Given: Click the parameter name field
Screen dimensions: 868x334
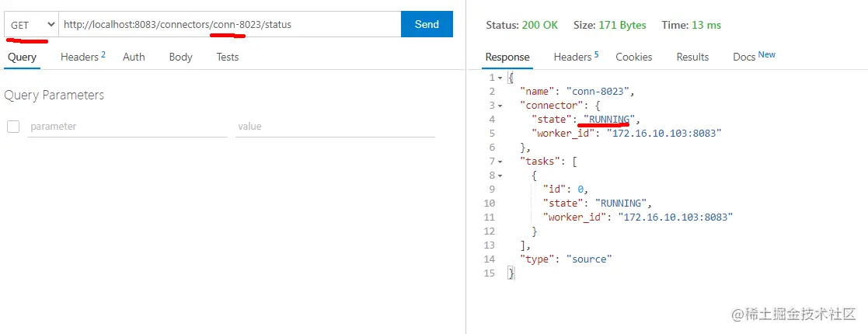Looking at the screenshot, I should pyautogui.click(x=127, y=126).
